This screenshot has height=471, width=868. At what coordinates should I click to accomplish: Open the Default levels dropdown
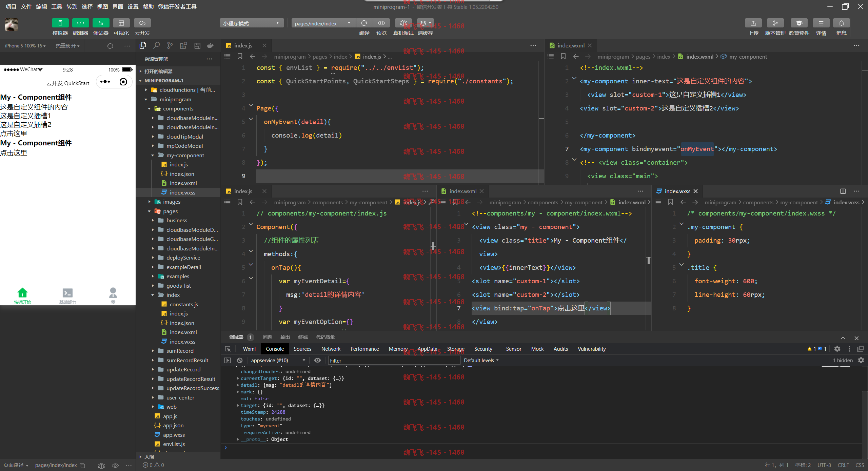(x=481, y=360)
